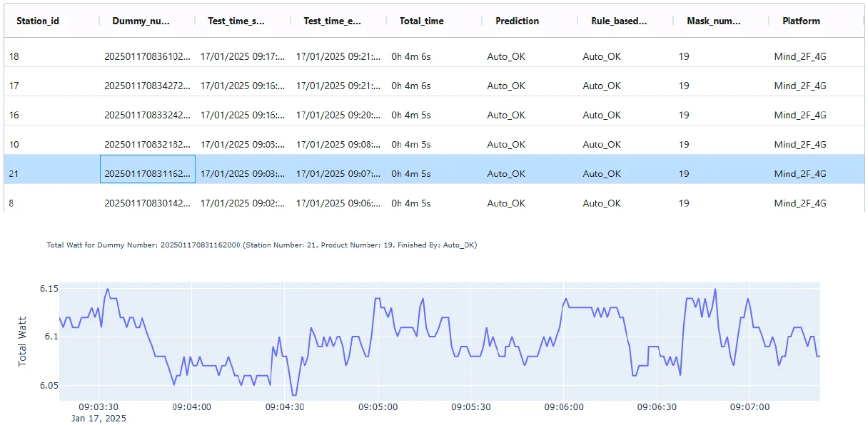The width and height of the screenshot is (868, 425).
Task: Select the 09:03:30 x-axis tick label
Action: [99, 407]
